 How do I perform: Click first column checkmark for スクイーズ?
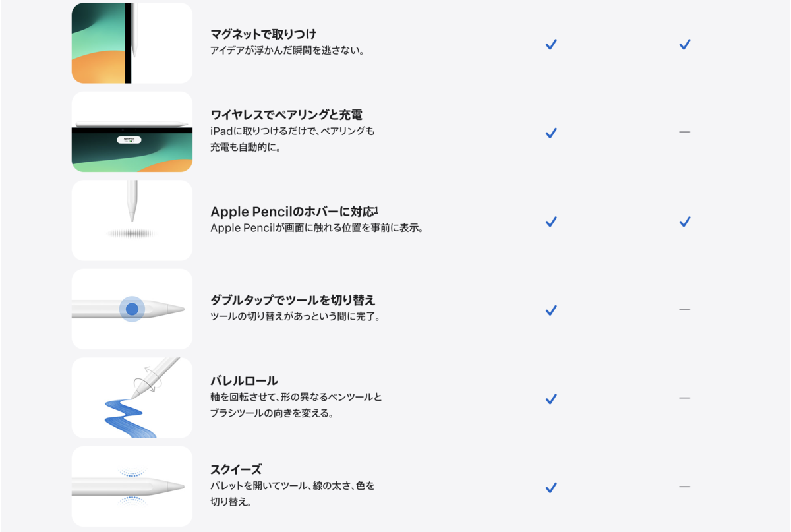pyautogui.click(x=551, y=487)
